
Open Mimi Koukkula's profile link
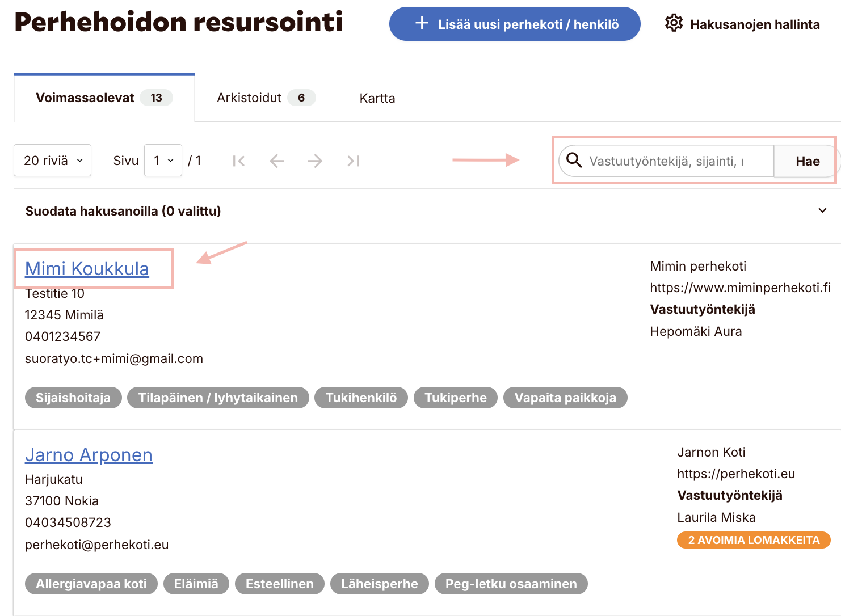(87, 269)
